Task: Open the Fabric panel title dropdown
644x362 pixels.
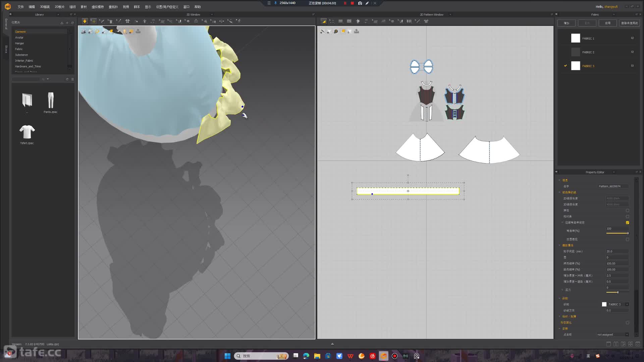Action: click(614, 14)
